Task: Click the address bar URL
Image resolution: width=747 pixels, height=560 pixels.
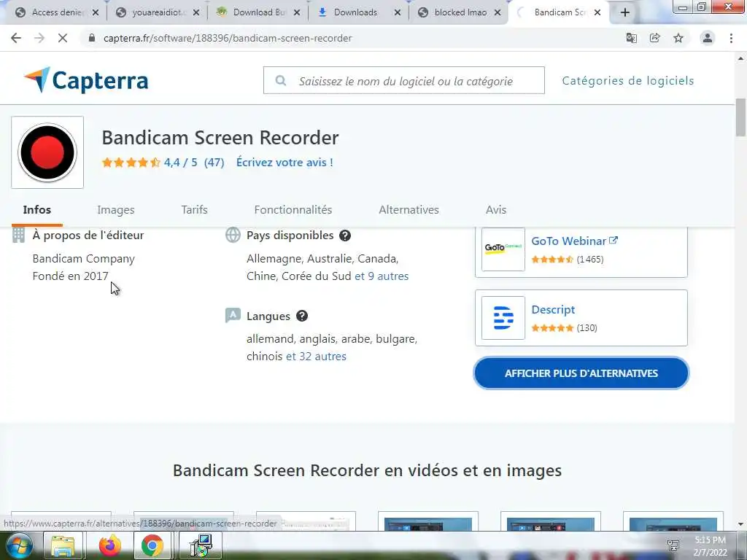Action: (x=228, y=38)
